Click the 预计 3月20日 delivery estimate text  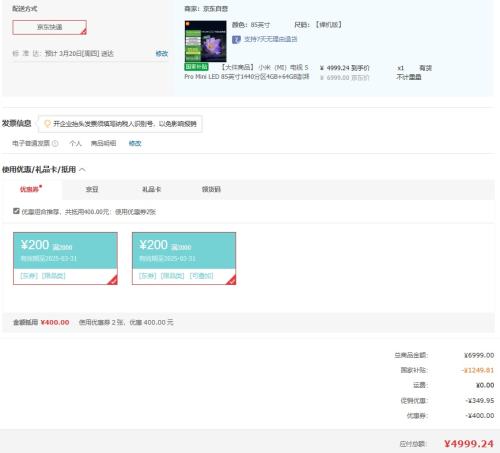click(79, 54)
